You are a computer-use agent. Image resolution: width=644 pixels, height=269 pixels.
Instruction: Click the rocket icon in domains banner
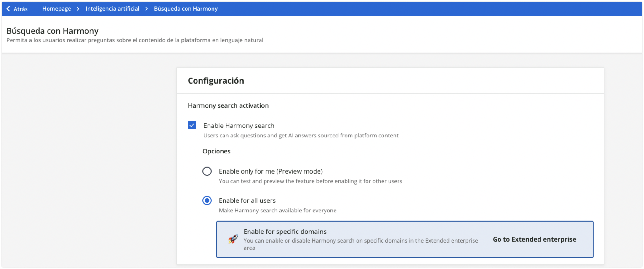point(233,239)
